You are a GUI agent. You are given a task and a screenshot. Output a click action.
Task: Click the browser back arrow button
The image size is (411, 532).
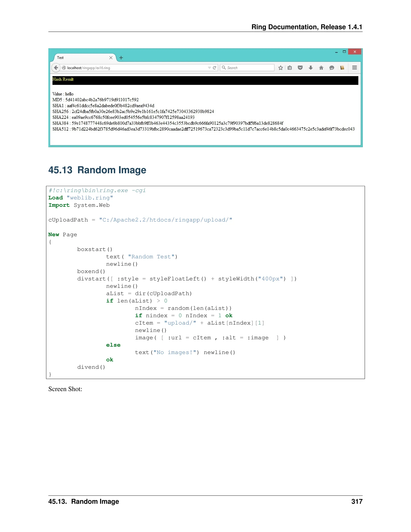56,68
